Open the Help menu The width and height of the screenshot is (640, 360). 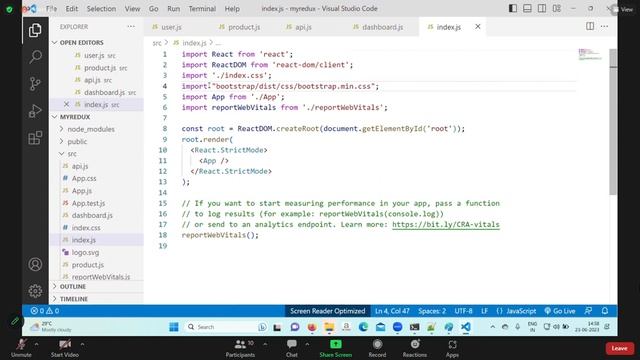(x=232, y=9)
